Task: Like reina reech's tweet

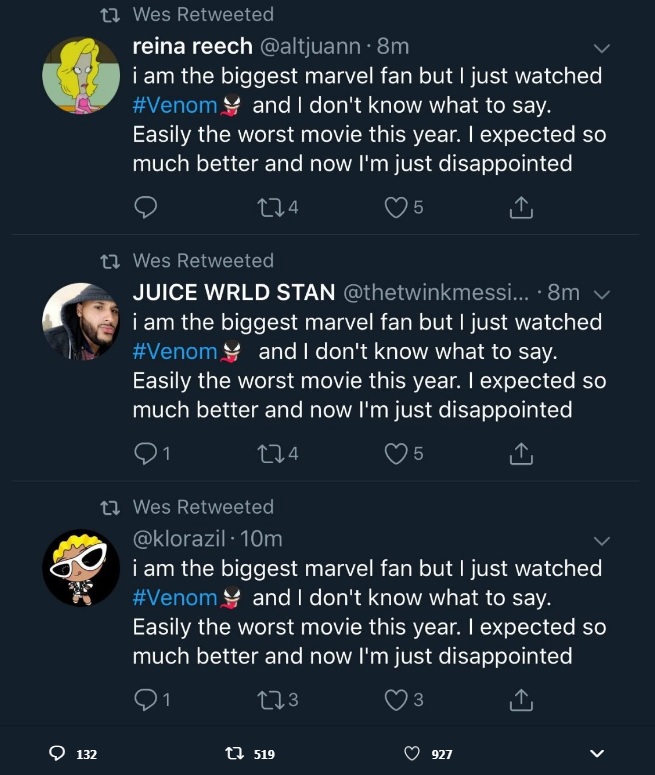Action: point(397,207)
